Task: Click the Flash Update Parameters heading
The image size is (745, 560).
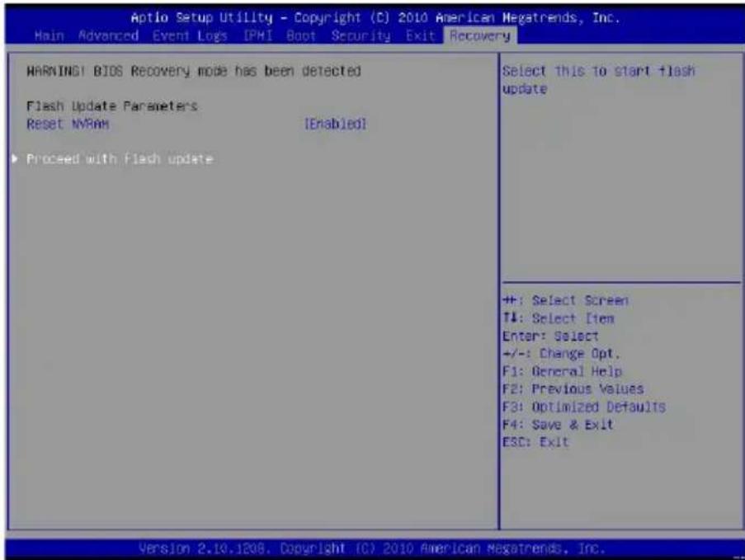Action: coord(111,106)
